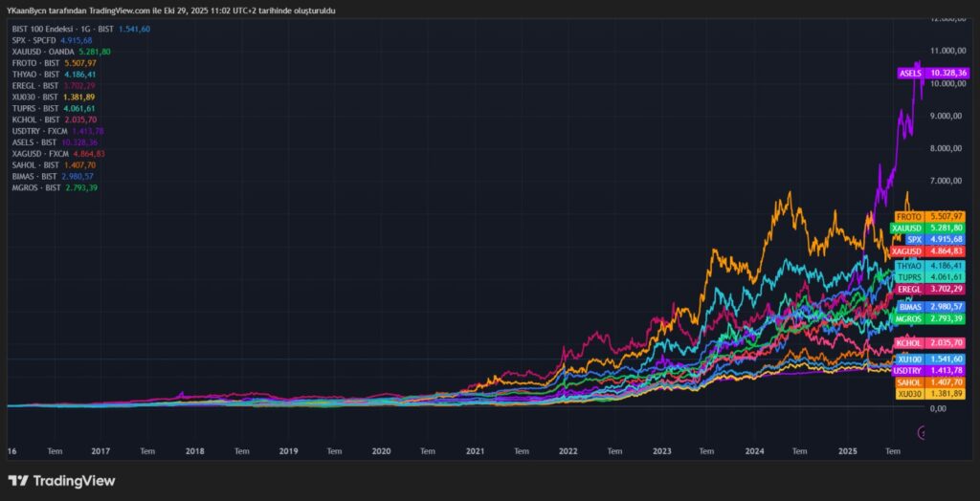Select the MGROS - BIST legend row

tap(36, 186)
